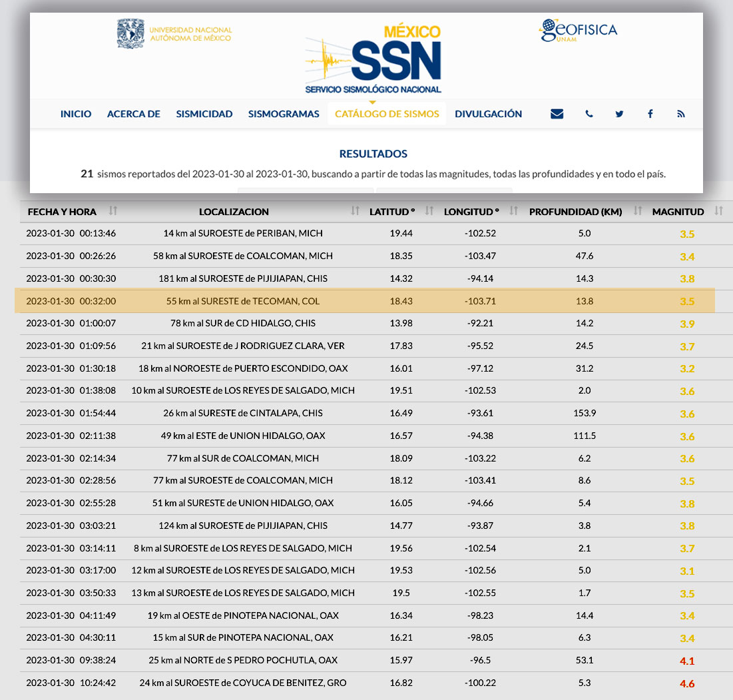This screenshot has height=700, width=733.
Task: Click '49 km al ESTE de UNION HIDALGO, OAX'
Action: (242, 436)
